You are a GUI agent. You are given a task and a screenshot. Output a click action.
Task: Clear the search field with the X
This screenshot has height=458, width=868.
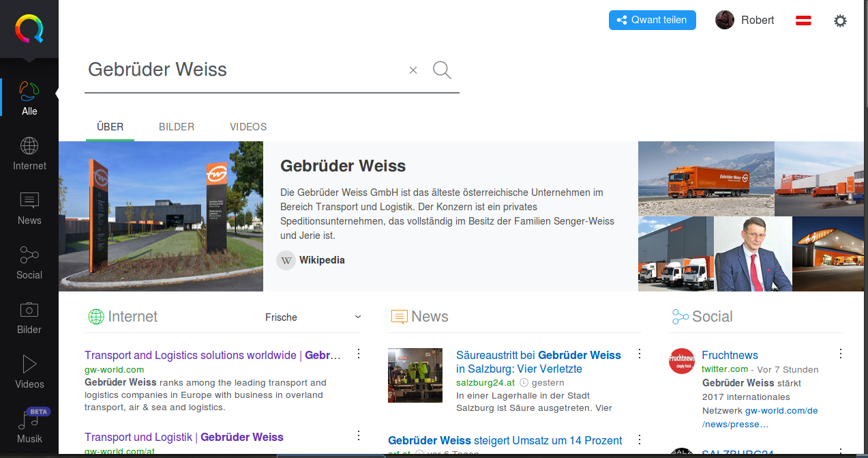pos(413,70)
